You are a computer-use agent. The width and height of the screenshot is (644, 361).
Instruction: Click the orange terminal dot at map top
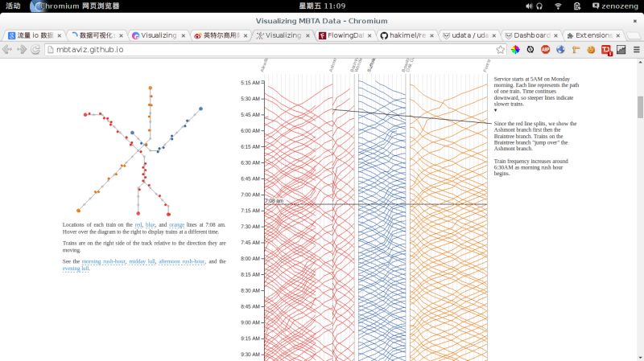point(151,88)
